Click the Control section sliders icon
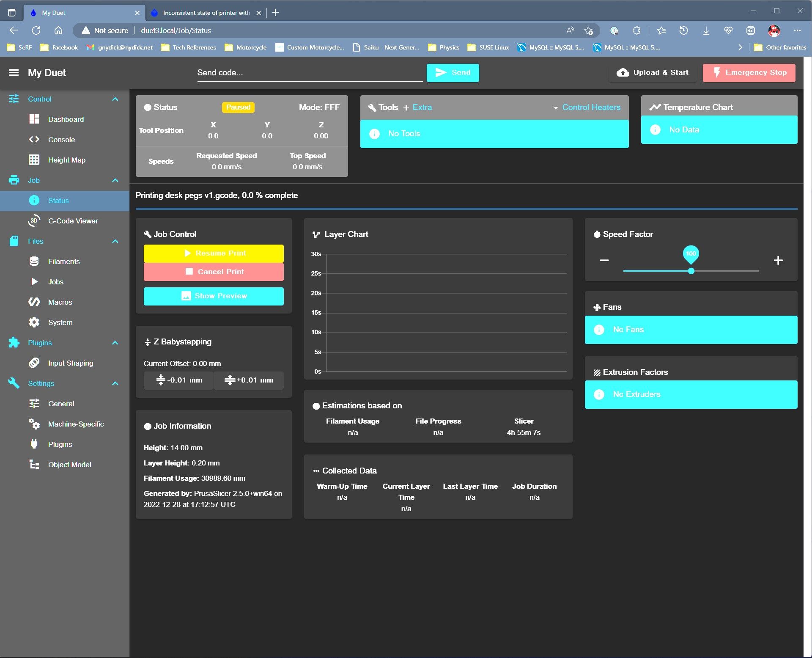Screen dimensions: 812x658 (14, 99)
